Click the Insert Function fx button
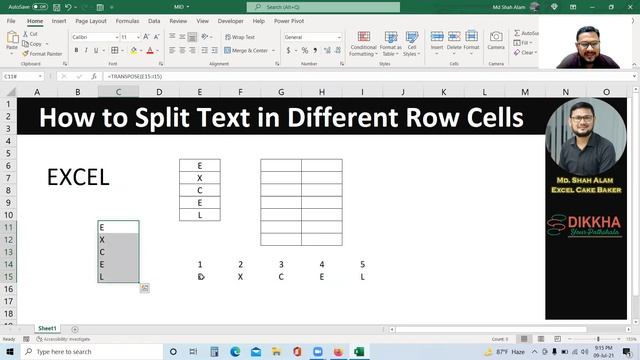640x360 pixels. tap(93, 76)
